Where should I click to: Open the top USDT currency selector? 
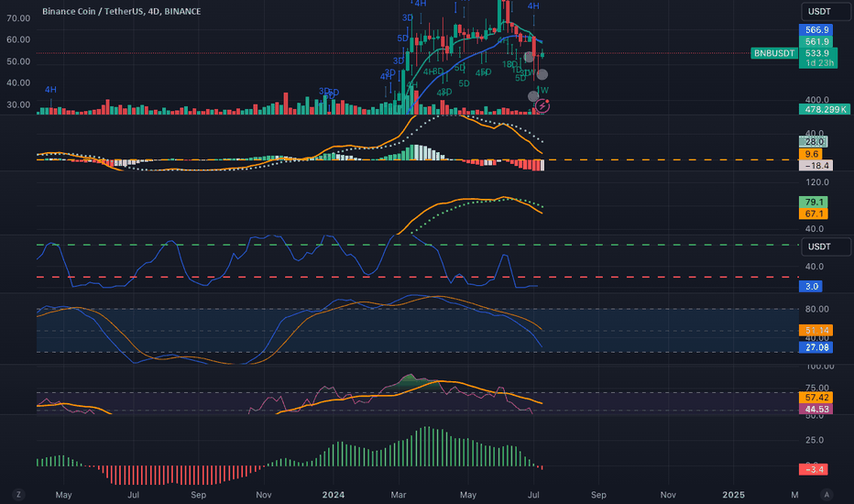point(826,11)
